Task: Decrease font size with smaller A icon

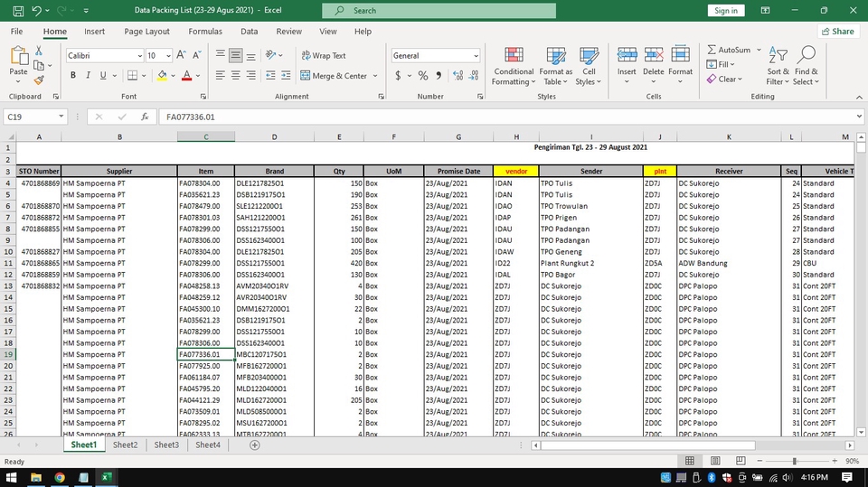Action: coord(196,55)
